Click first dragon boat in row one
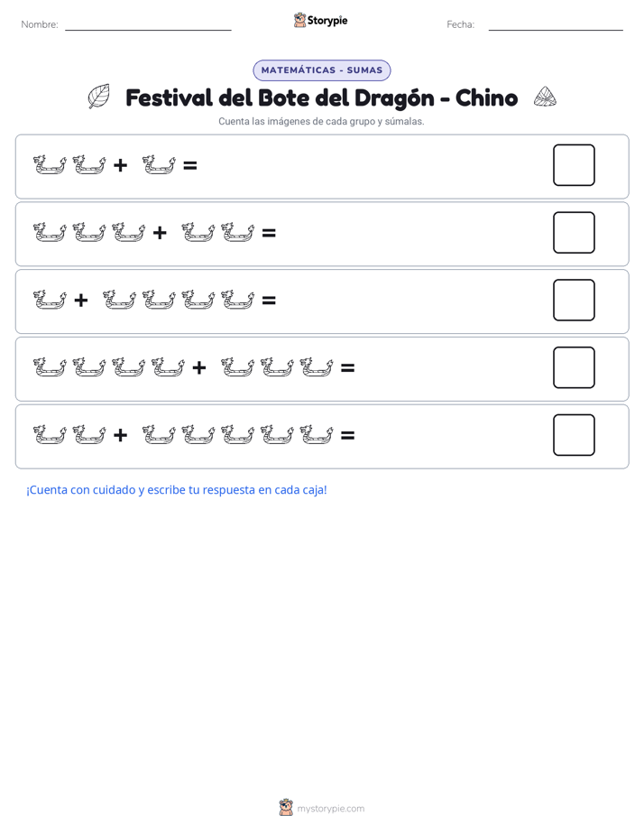 50,165
